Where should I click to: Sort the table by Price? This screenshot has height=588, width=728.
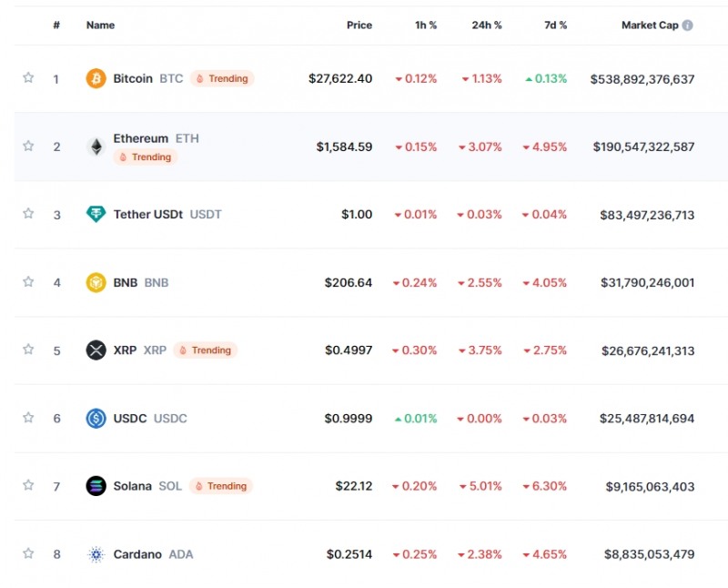(x=359, y=25)
